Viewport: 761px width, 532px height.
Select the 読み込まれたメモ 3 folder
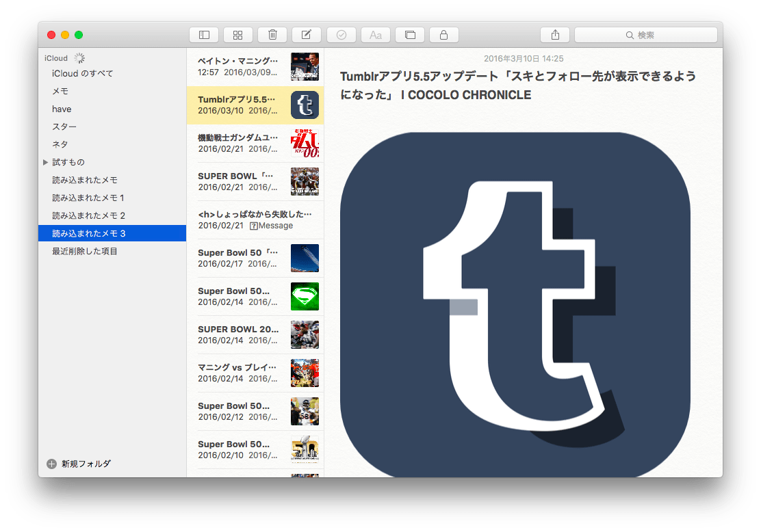[112, 233]
